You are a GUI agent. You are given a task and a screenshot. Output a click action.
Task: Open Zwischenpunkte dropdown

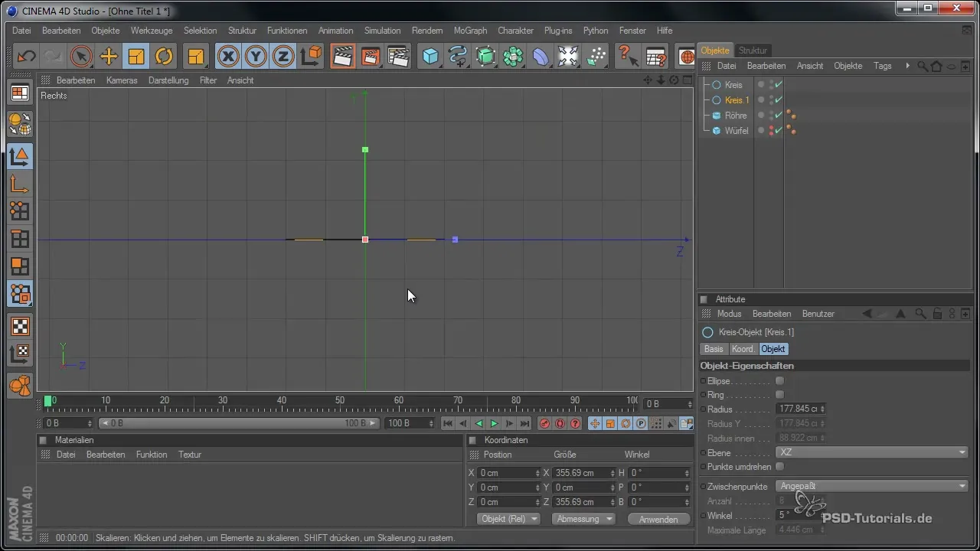coord(873,485)
